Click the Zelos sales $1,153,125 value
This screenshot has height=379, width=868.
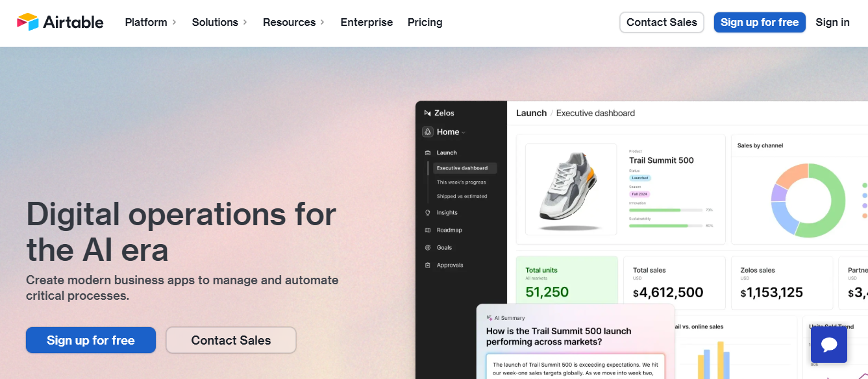tap(772, 293)
